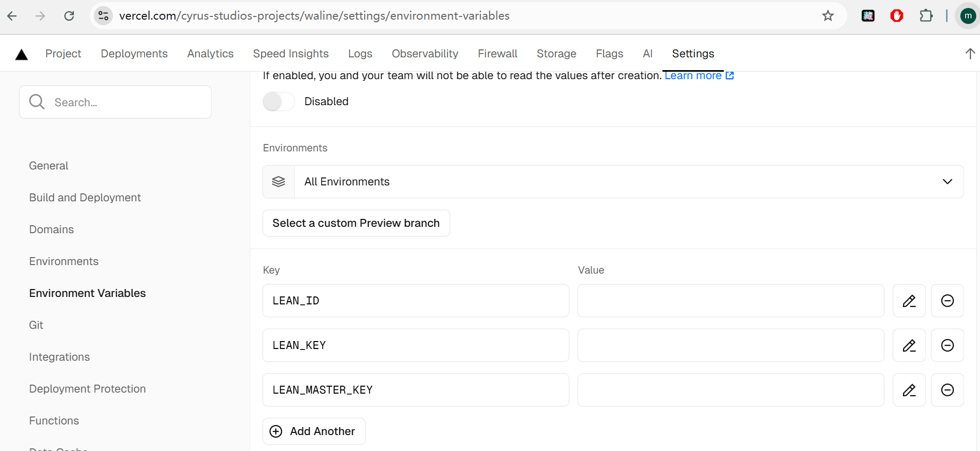
Task: Remove the LEAN_MASTER_KEY variable row
Action: 947,390
